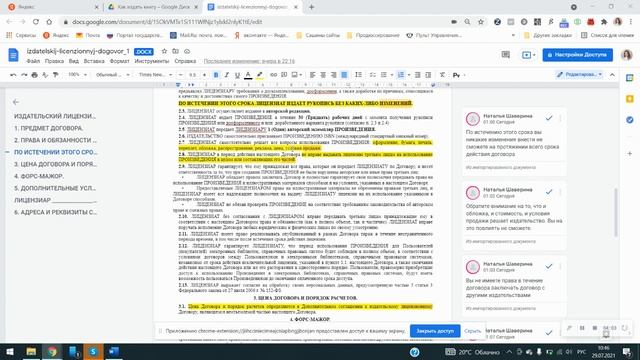Open Tasks in the side panel
640x360 pixels.
(630, 120)
